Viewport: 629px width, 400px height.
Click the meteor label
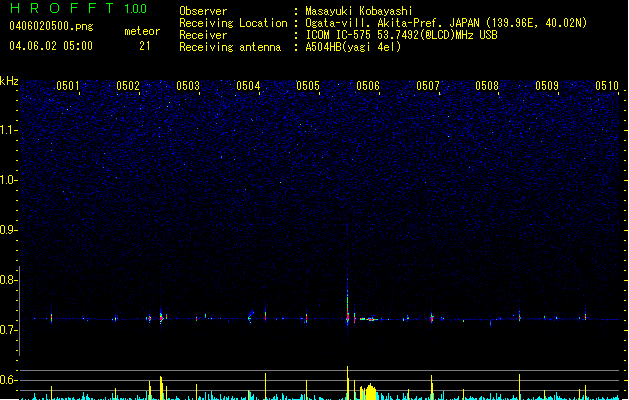(142, 31)
